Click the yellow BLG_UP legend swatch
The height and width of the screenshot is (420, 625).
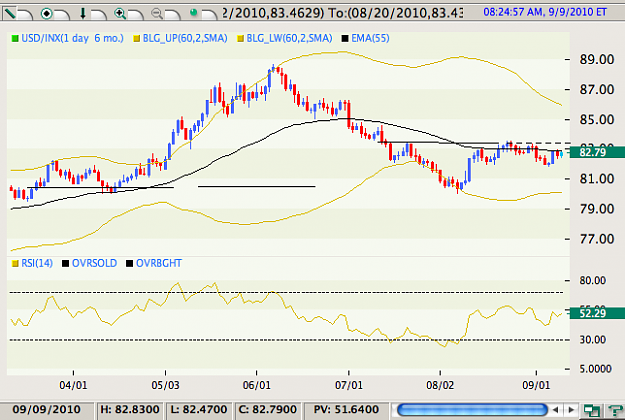[137, 39]
